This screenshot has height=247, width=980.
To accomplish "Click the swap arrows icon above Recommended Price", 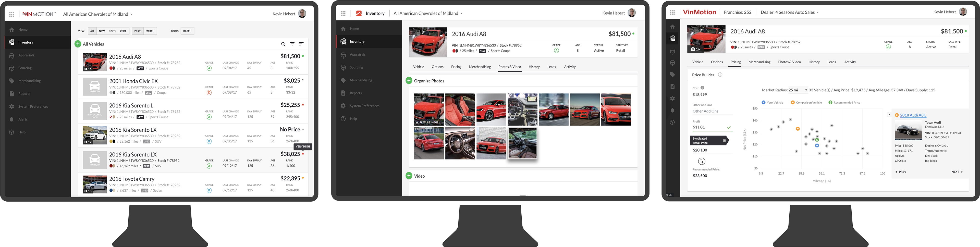I will coord(702,161).
